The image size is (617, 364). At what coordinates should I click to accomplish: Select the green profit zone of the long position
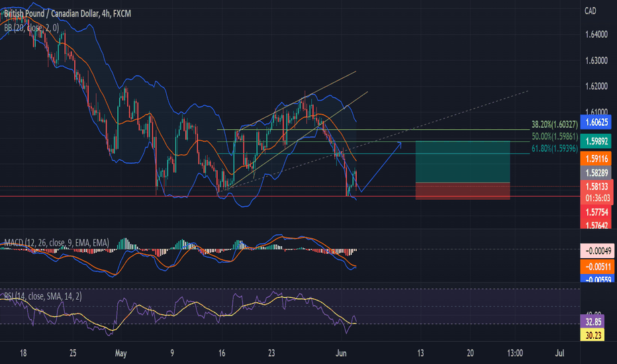[463, 161]
